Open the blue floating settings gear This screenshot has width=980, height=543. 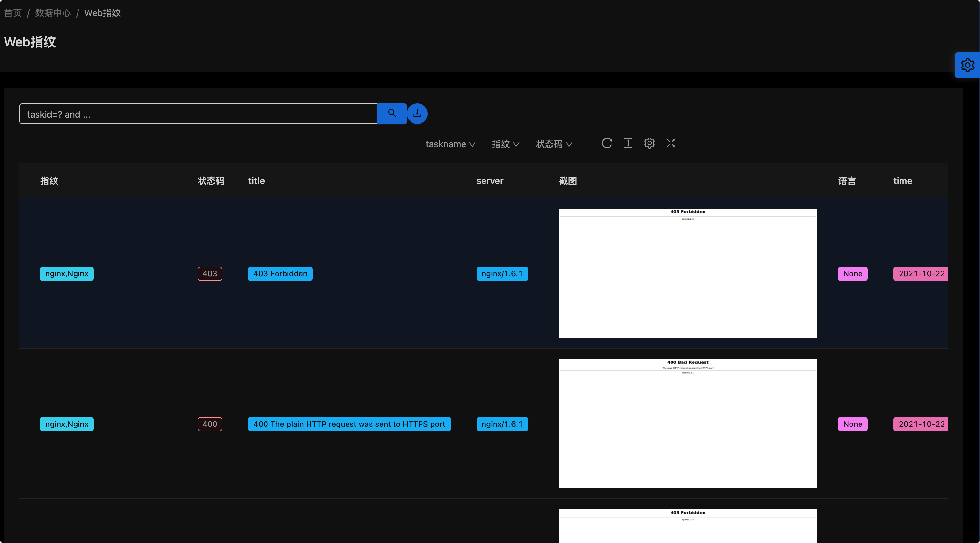coord(967,65)
